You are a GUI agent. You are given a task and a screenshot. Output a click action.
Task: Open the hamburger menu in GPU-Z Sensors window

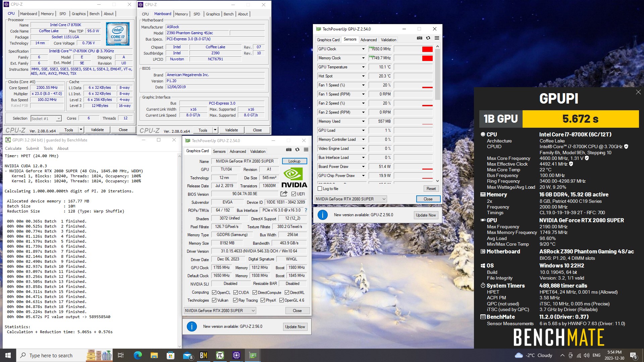tap(437, 38)
